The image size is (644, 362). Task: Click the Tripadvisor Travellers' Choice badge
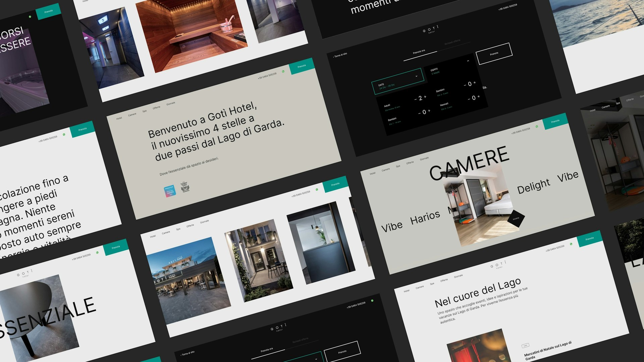[x=185, y=187]
